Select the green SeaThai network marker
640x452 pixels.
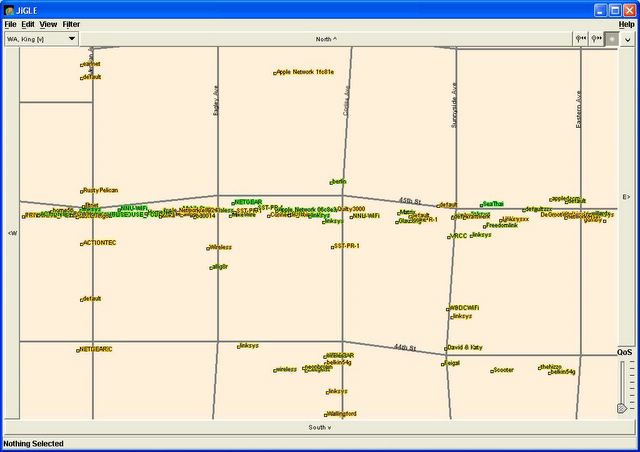pyautogui.click(x=492, y=204)
